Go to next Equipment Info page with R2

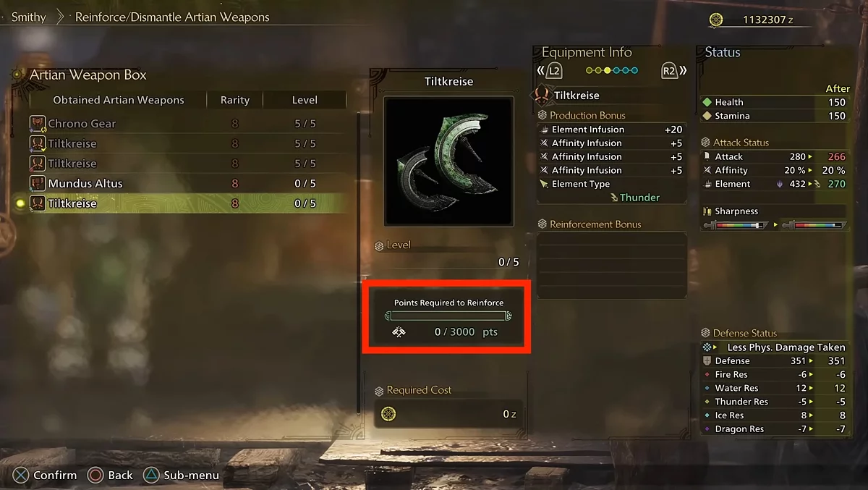(669, 71)
